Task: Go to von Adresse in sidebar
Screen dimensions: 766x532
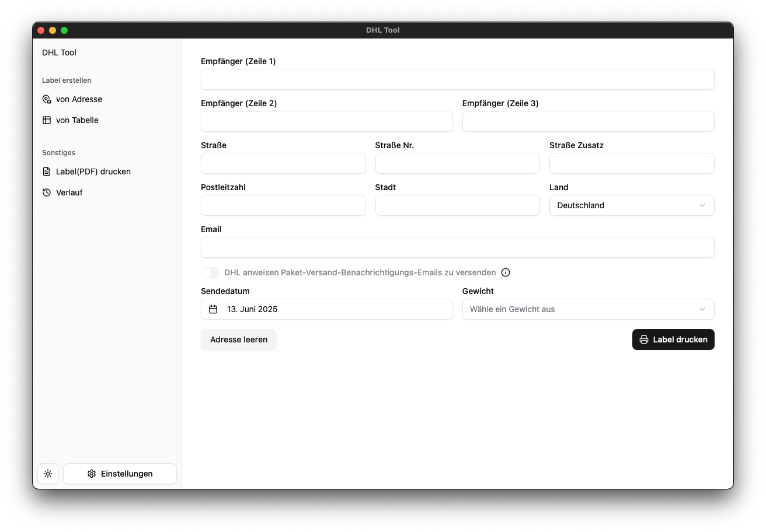Action: coord(107,99)
